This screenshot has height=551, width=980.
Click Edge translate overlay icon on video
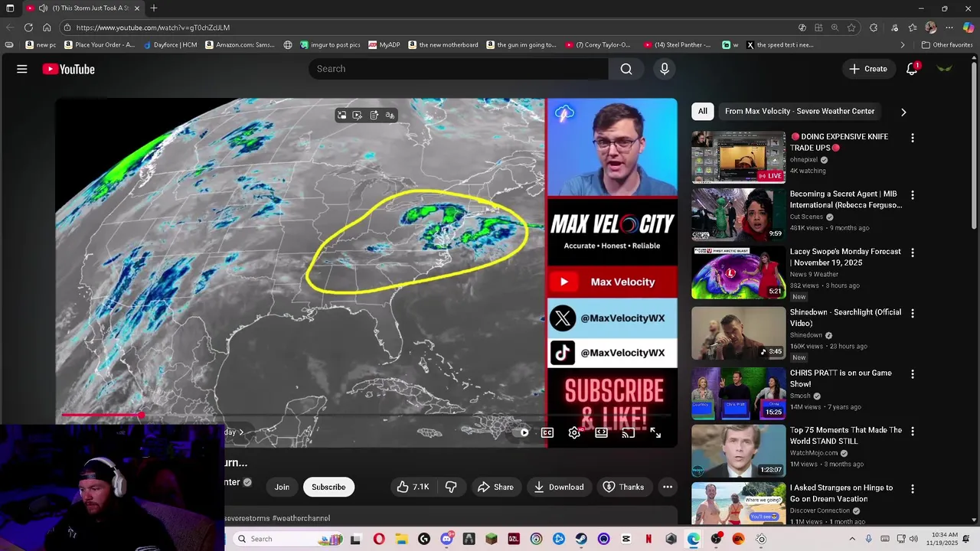pos(390,115)
